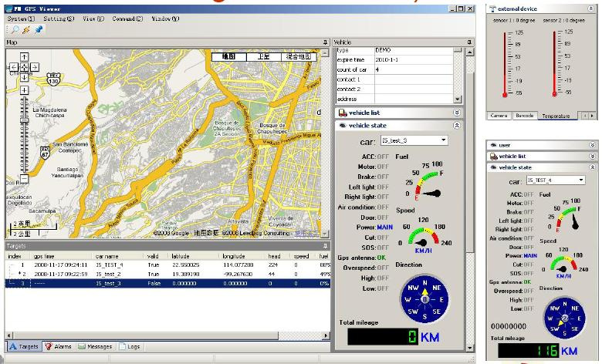Image resolution: width=602 pixels, height=364 pixels.
Task: Click the external device tabs scroll right arrow
Action: click(593, 116)
